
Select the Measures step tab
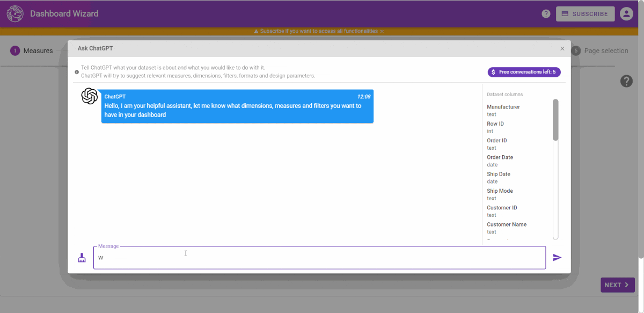click(32, 51)
